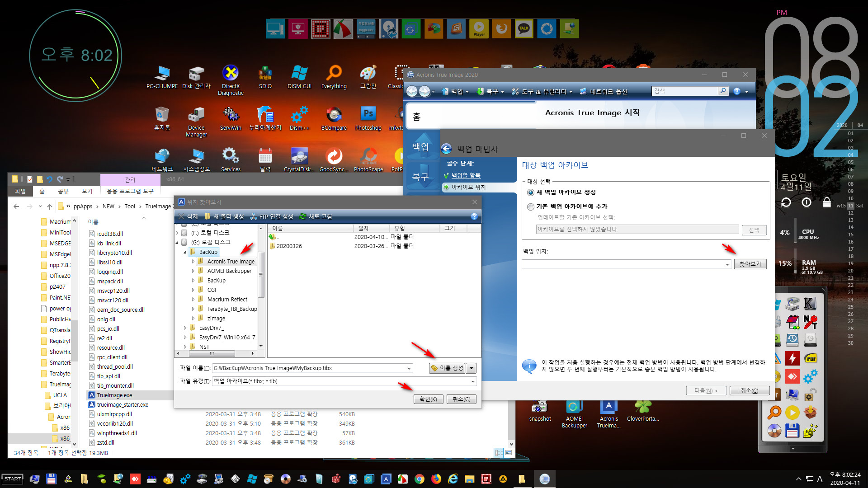The width and height of the screenshot is (868, 488).
Task: Click the Player icon in the top dock
Action: (479, 28)
